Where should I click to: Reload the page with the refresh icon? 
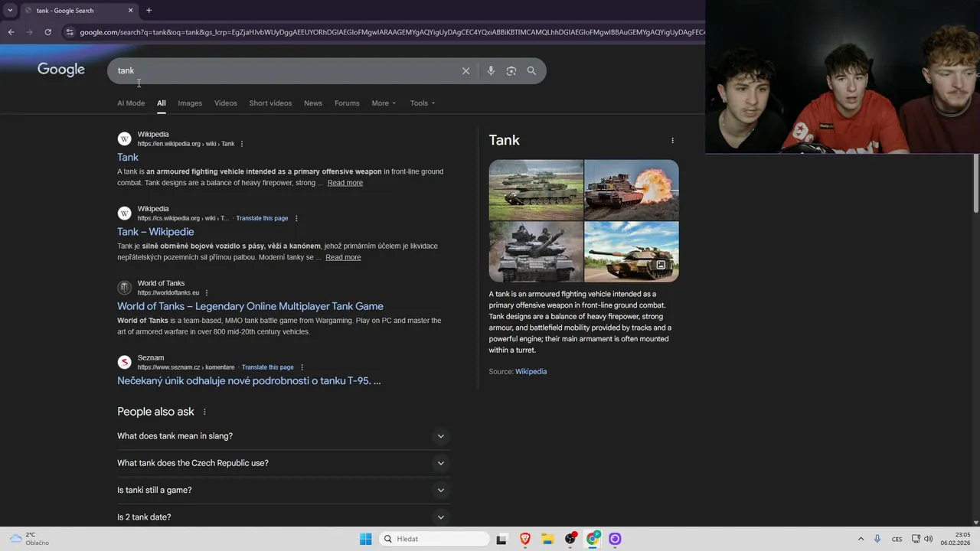coord(47,32)
